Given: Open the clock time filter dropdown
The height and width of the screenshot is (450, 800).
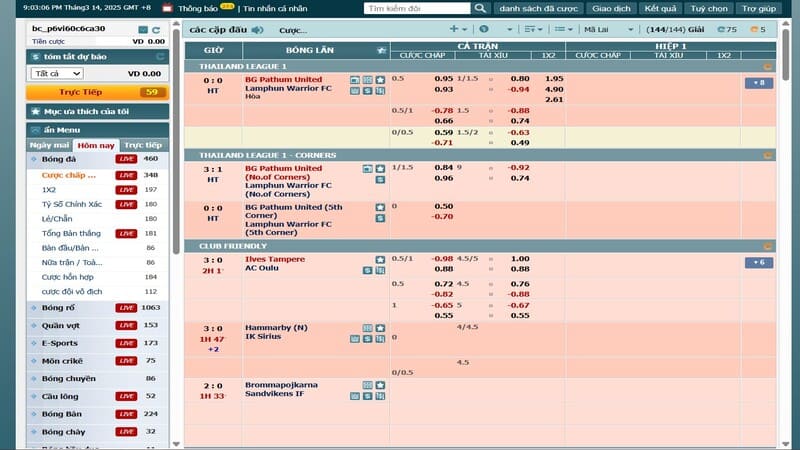Looking at the screenshot, I should 496,30.
